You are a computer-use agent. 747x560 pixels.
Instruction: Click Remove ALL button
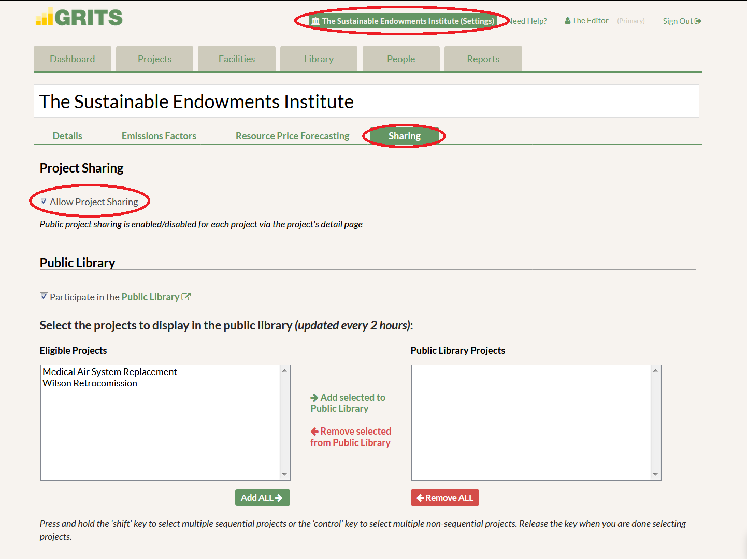(x=445, y=497)
